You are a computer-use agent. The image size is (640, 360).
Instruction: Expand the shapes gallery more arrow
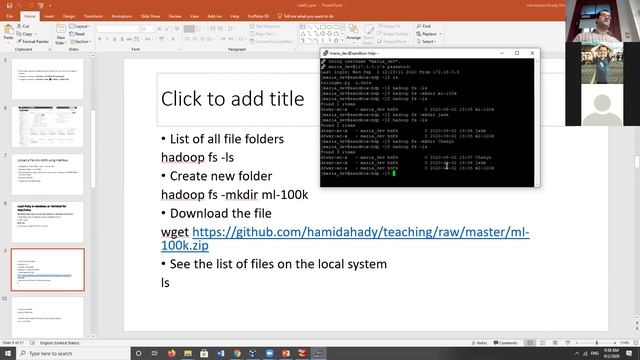click(x=342, y=40)
